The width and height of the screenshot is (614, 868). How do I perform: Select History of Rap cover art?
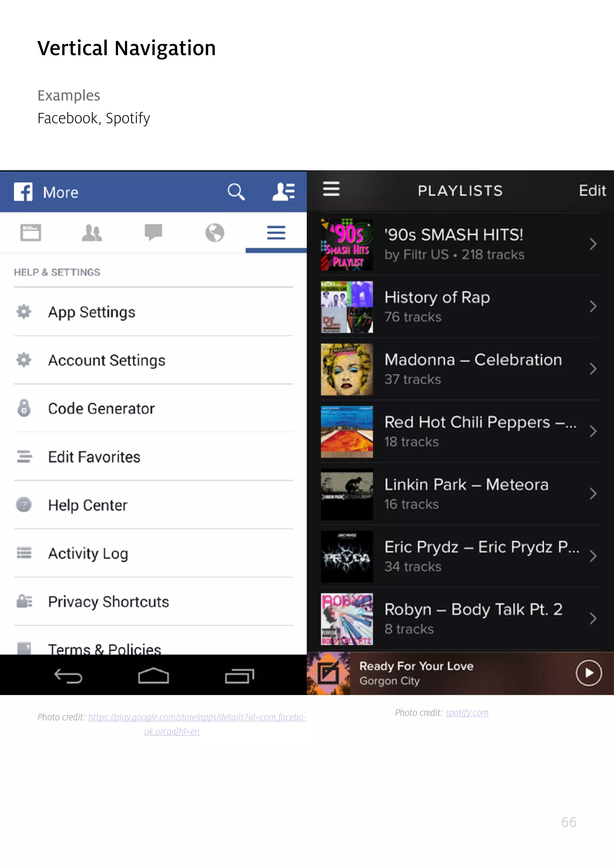347,307
